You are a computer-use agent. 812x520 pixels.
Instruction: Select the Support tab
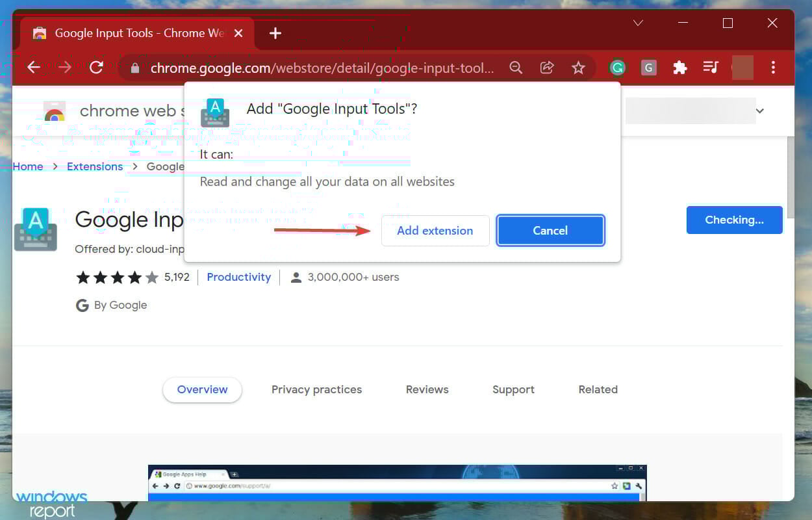[x=513, y=389]
